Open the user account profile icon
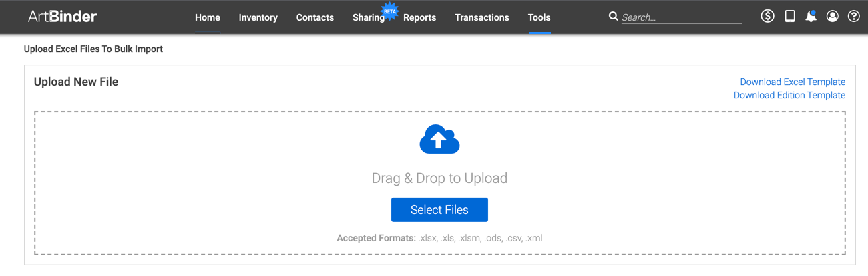Image resolution: width=868 pixels, height=276 pixels. 832,17
